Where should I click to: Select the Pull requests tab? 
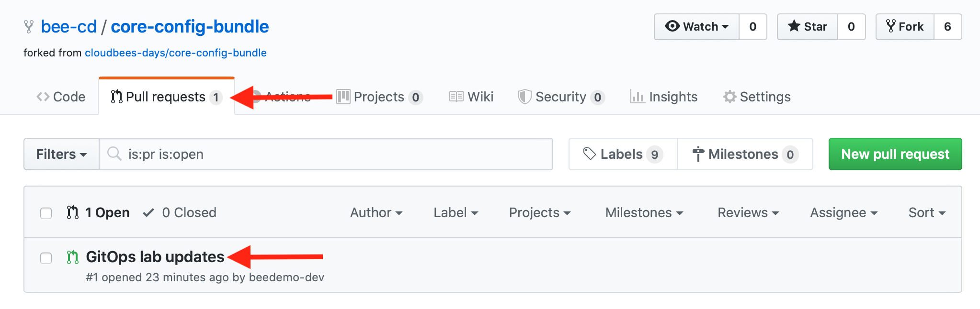click(x=167, y=97)
